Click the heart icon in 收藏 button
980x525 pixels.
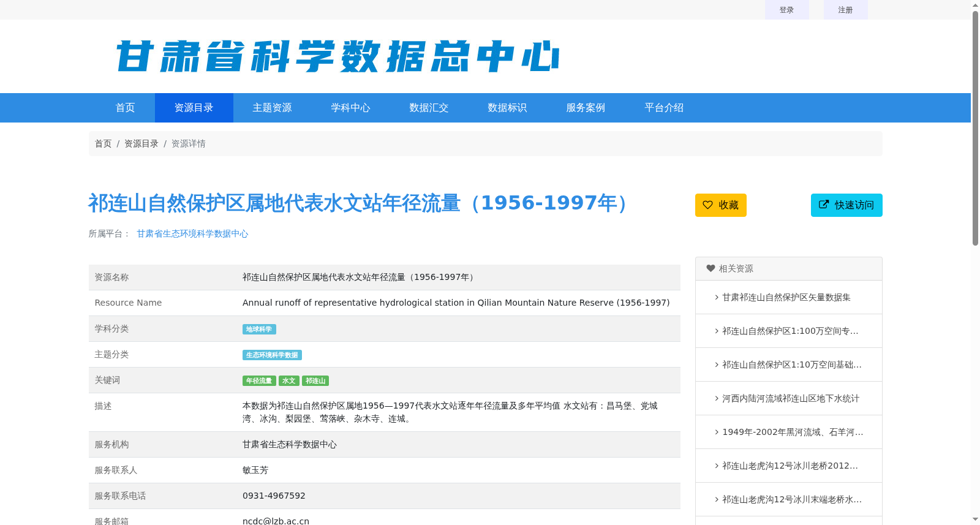[x=707, y=205]
